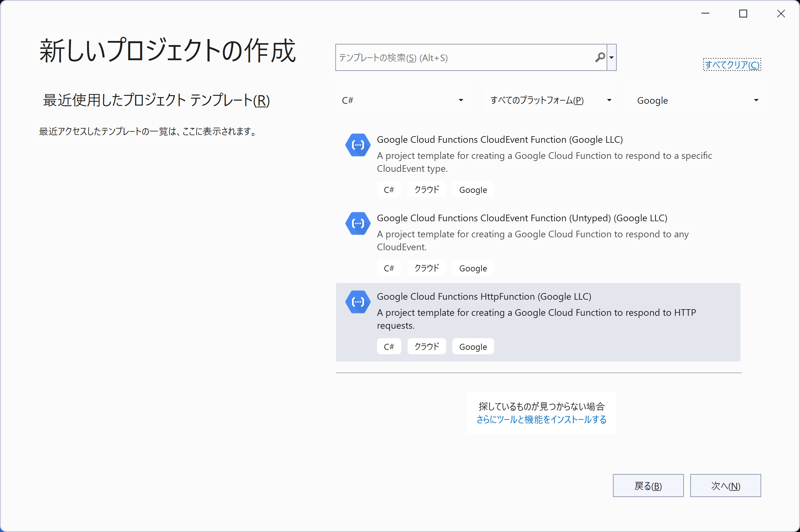
Task: Click C# tag under HttpFunction template
Action: point(389,346)
